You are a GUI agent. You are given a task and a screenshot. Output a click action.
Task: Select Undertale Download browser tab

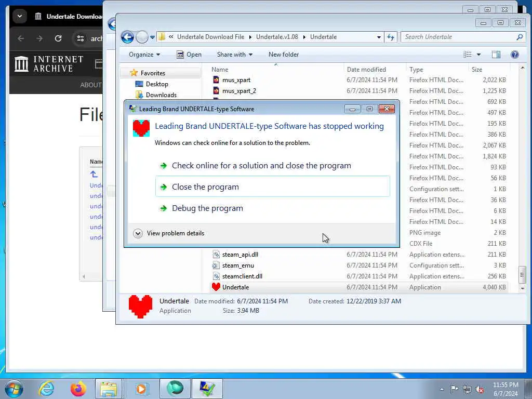(70, 16)
